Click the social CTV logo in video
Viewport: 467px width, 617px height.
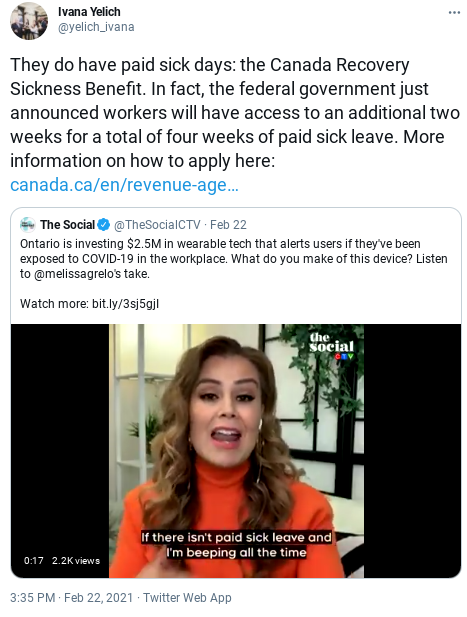click(331, 345)
